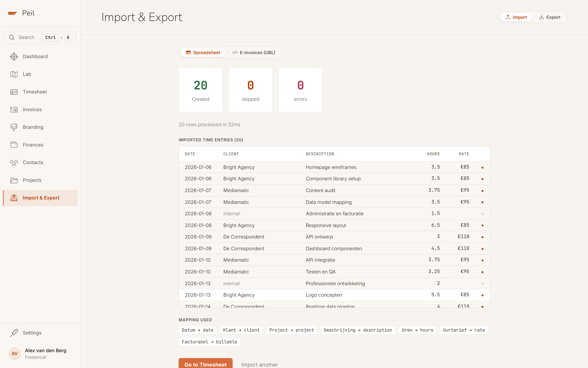Screen dimensions: 588x368
Task: Click the Responsive layout entry
Action: click(x=334, y=225)
